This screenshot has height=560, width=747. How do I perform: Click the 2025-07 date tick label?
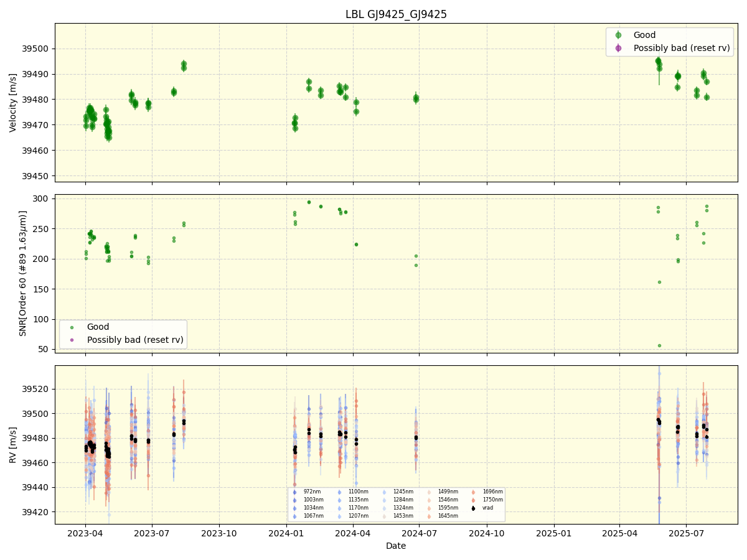pos(687,533)
